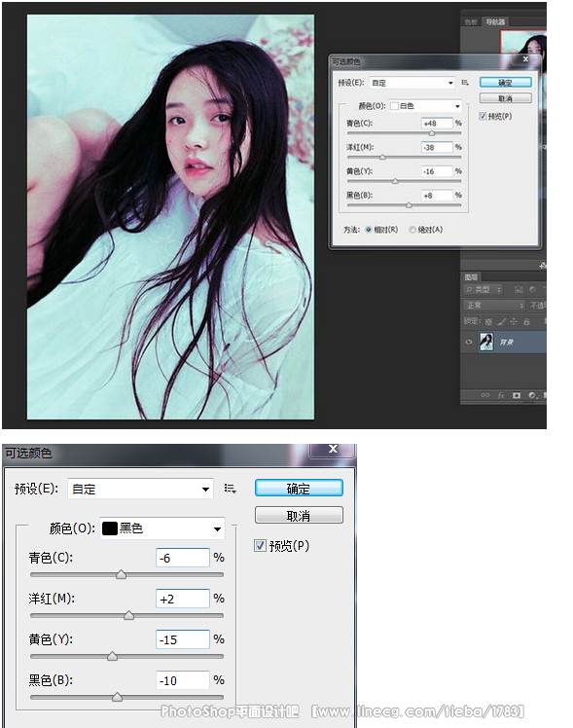Open 预设 dropdown in white-color dialog
The height and width of the screenshot is (728, 573).
(x=412, y=83)
